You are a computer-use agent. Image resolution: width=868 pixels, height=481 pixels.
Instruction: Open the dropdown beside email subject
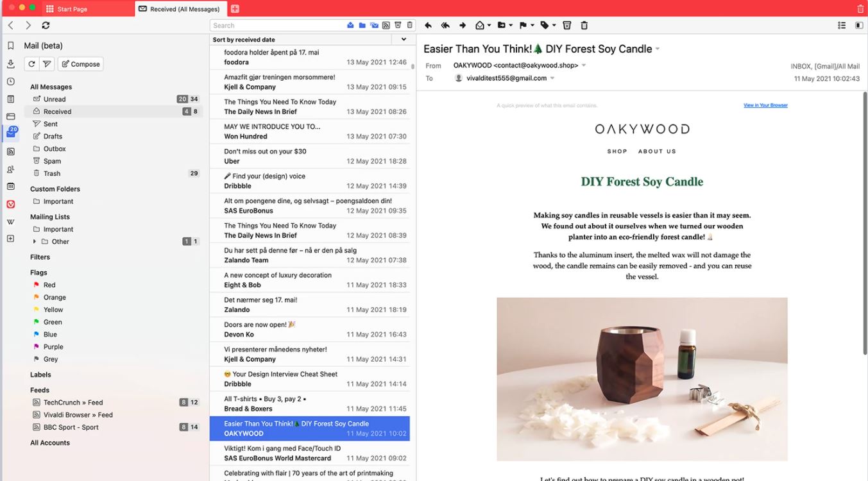pyautogui.click(x=658, y=49)
